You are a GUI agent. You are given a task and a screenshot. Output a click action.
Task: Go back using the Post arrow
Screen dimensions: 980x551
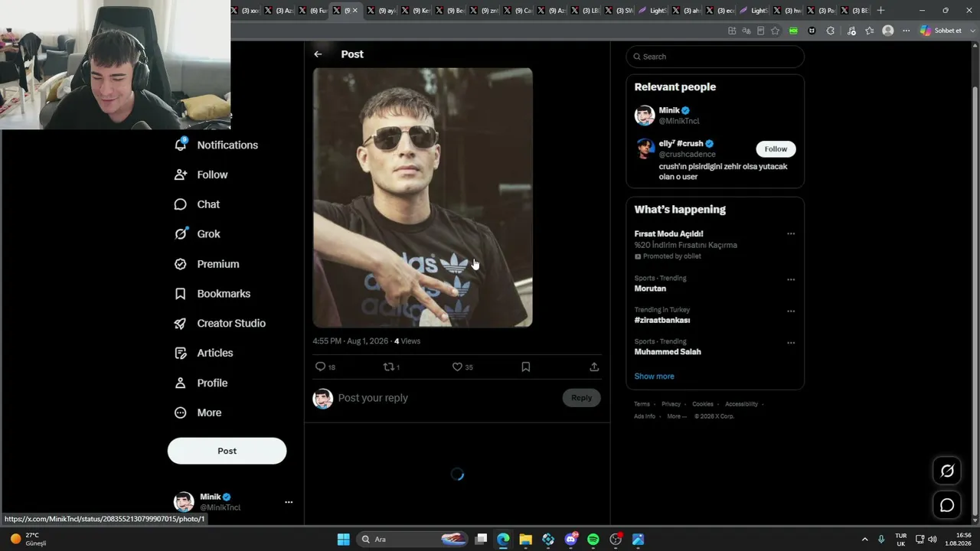(318, 54)
